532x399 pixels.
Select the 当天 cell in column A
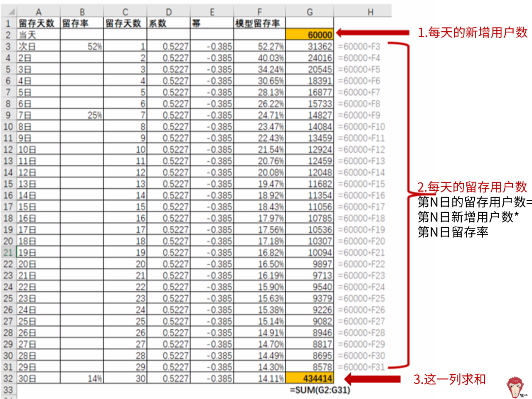[x=38, y=34]
